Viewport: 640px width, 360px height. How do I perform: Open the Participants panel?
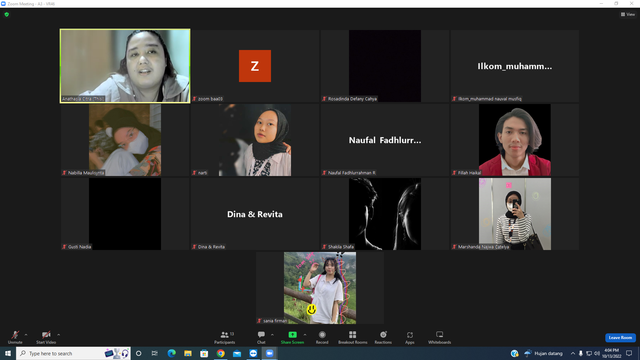tap(224, 337)
